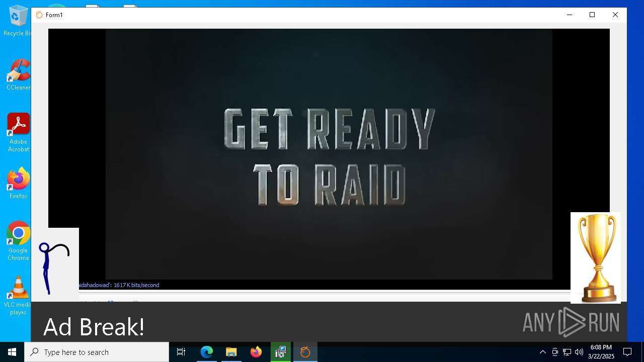Click the Form1 window title icon
The image size is (644, 362).
point(39,15)
